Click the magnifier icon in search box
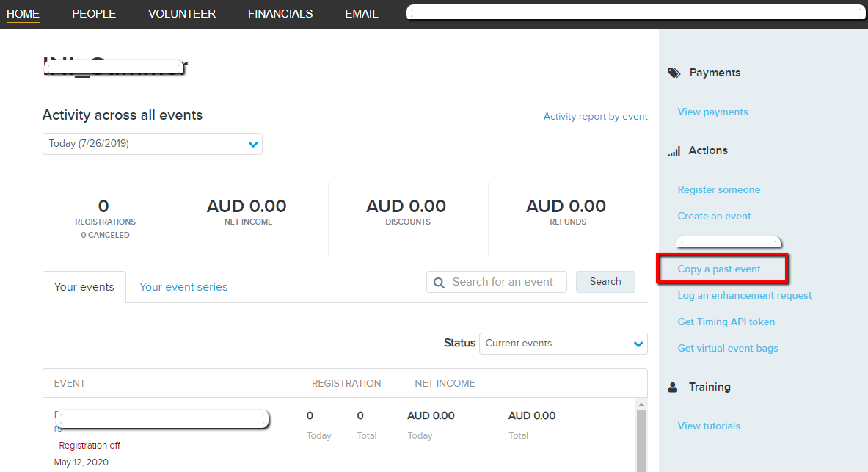868x472 pixels. click(x=439, y=282)
